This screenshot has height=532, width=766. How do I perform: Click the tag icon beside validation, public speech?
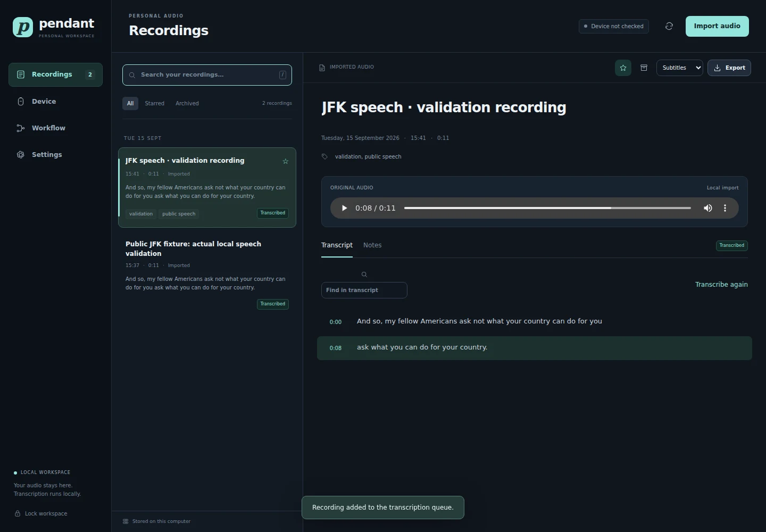[324, 156]
